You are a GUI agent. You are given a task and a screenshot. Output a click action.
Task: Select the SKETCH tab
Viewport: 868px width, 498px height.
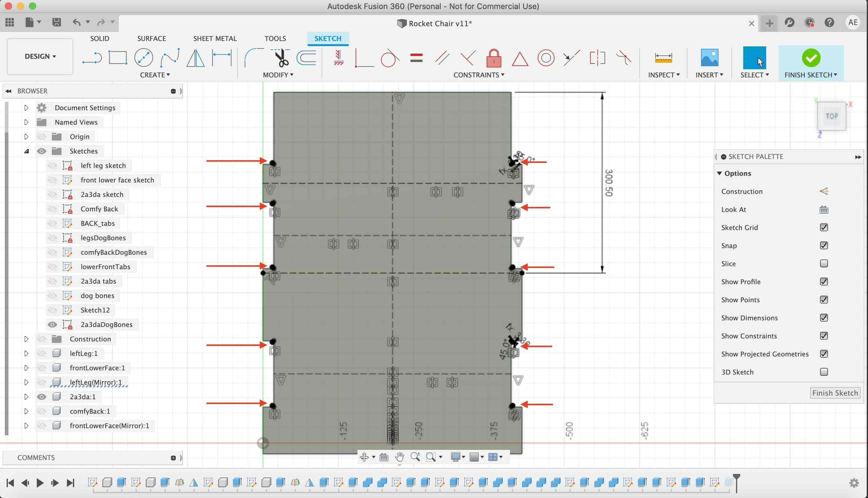point(328,39)
